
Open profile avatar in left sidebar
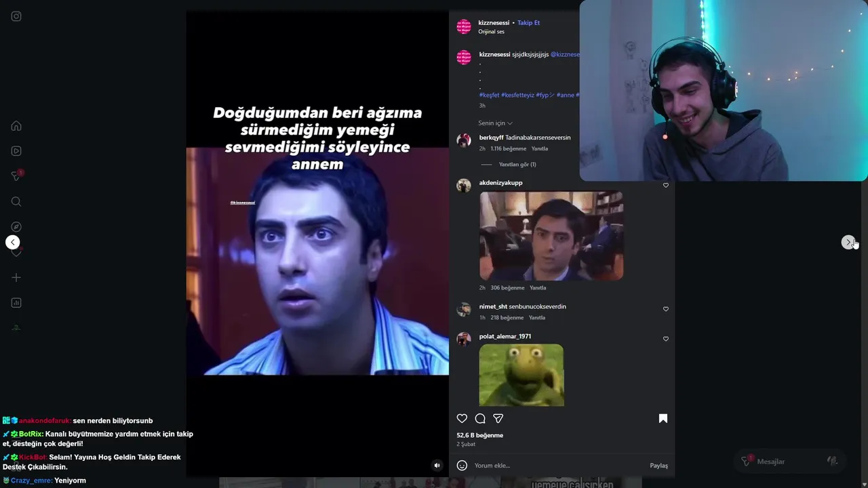(16, 328)
